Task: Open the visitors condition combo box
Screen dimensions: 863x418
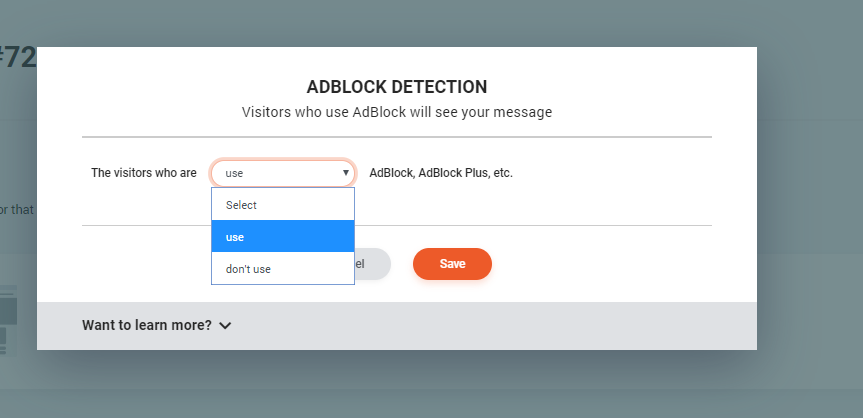Action: [283, 173]
